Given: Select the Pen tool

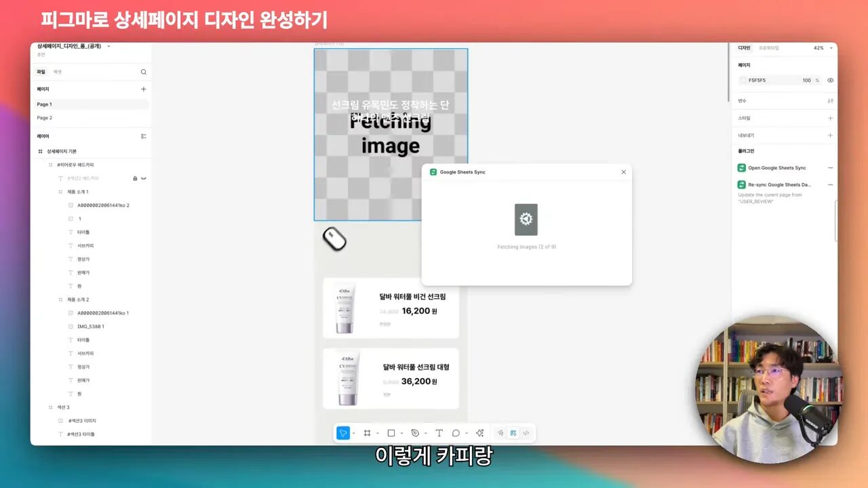Looking at the screenshot, I should [x=415, y=433].
